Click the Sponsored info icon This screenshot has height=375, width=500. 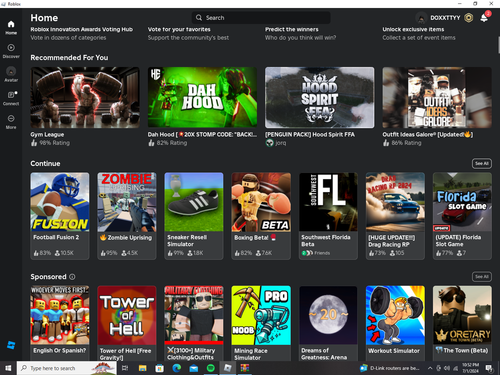(72, 277)
